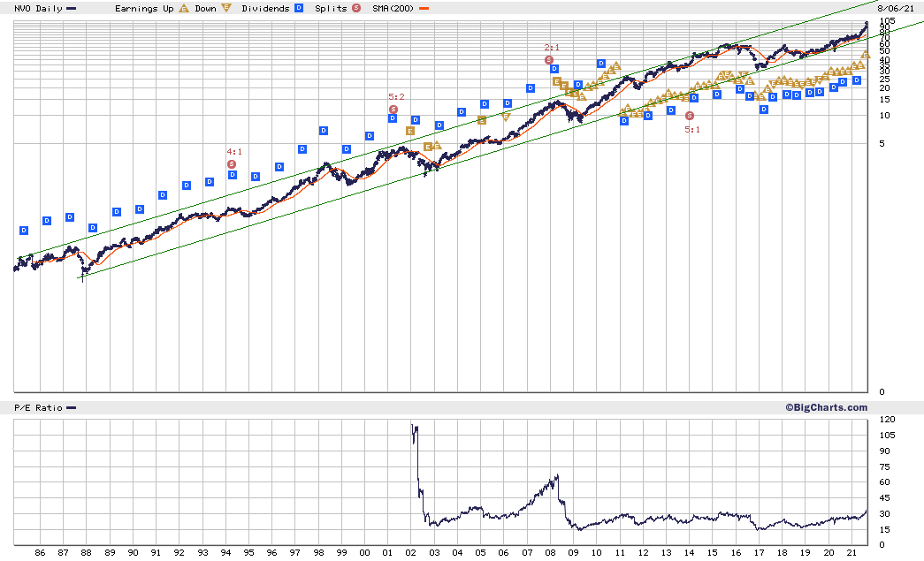Click the Earnings Down triangle legend icon

226,8
